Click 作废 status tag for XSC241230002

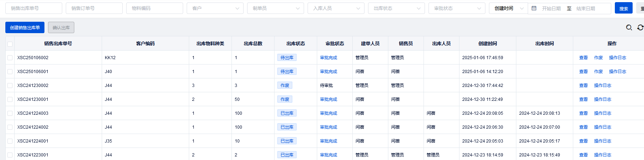(x=285, y=86)
